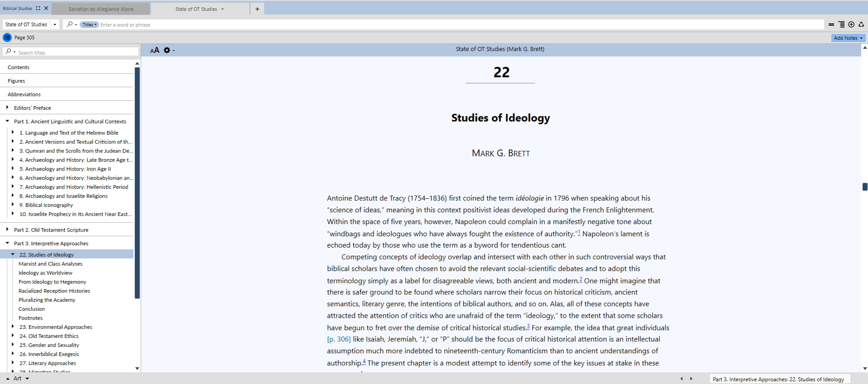Screen dimensions: 868x384
Task: Open the State of OT Studies book dropdown
Action: [x=55, y=25]
